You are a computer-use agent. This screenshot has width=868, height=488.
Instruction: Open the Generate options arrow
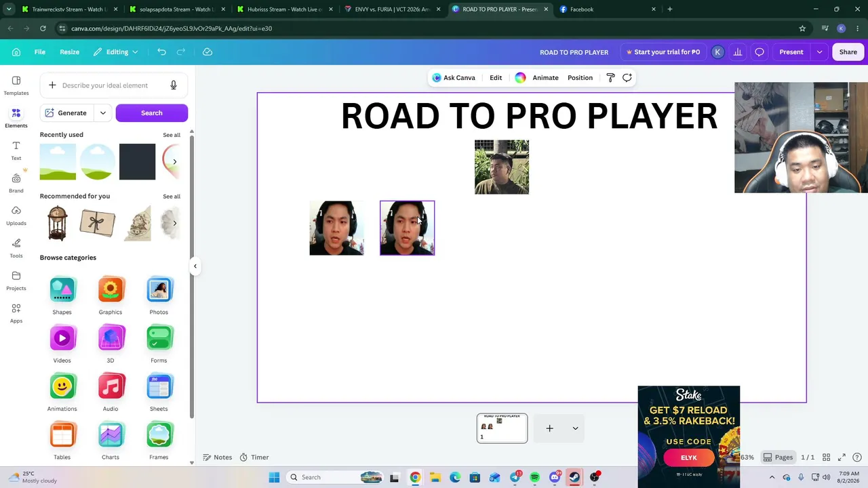coord(103,113)
